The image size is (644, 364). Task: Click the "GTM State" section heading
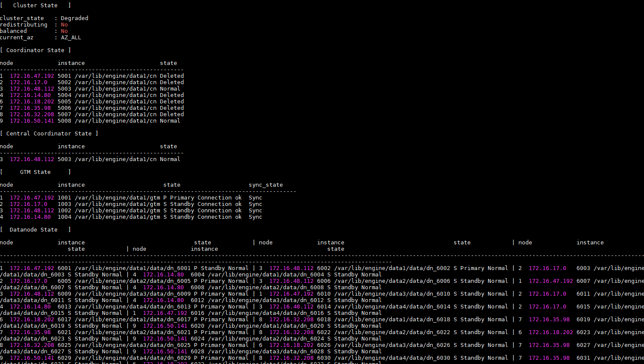click(35, 172)
